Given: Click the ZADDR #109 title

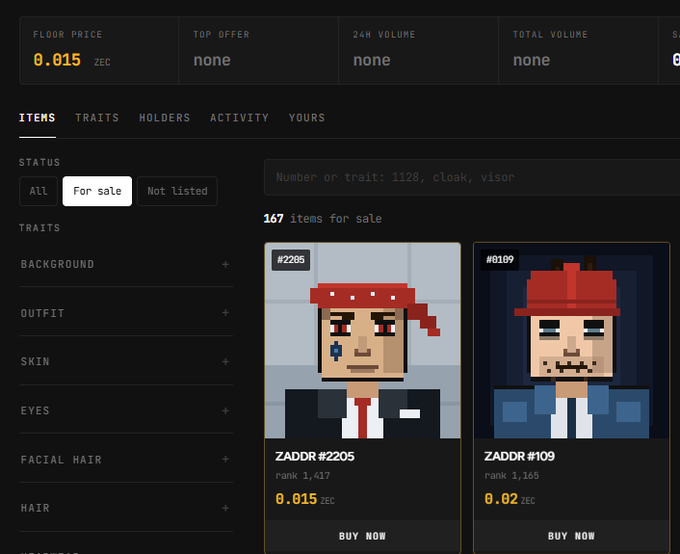Looking at the screenshot, I should coord(520,456).
